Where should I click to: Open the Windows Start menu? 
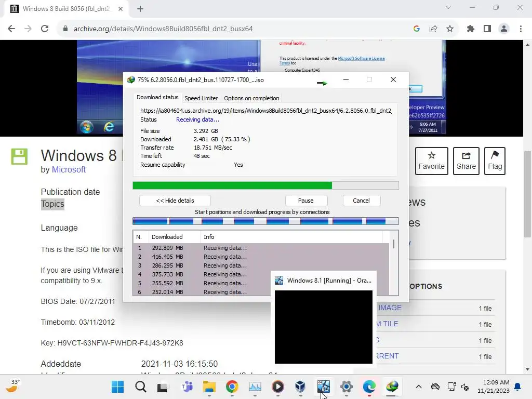118,387
